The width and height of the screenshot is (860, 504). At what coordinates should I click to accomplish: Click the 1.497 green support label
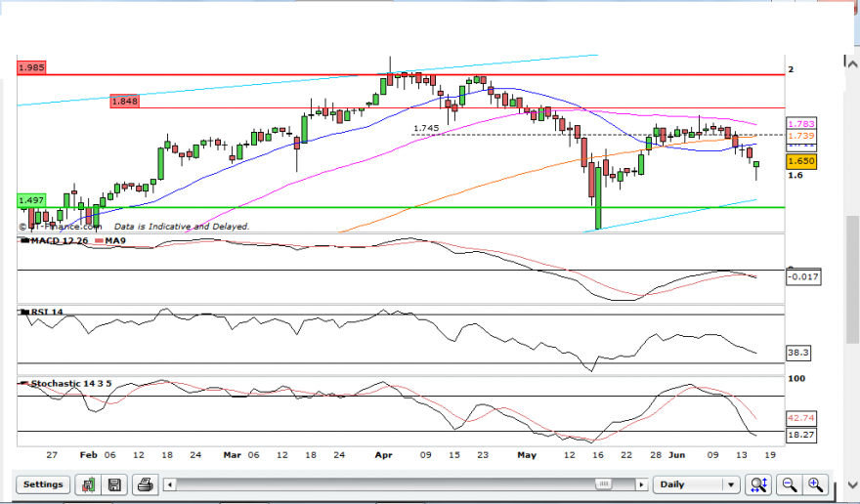[x=31, y=201]
